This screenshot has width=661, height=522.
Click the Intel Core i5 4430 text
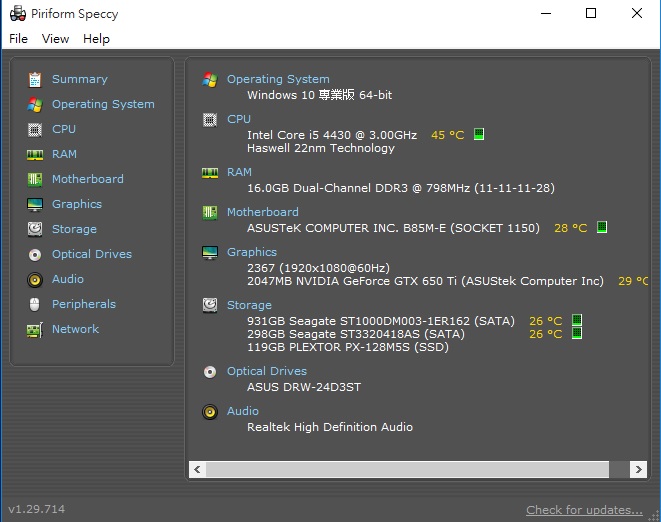(332, 135)
